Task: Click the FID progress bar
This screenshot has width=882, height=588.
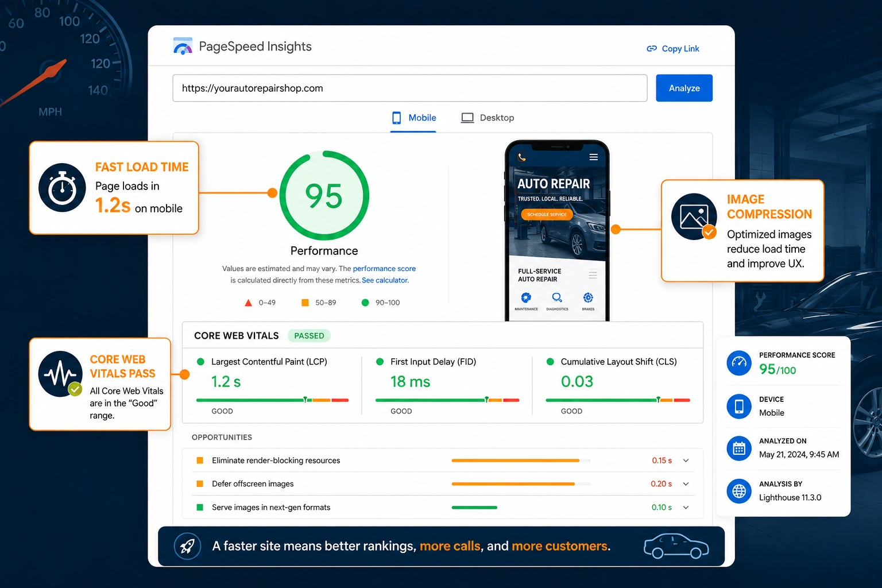Action: coord(447,400)
